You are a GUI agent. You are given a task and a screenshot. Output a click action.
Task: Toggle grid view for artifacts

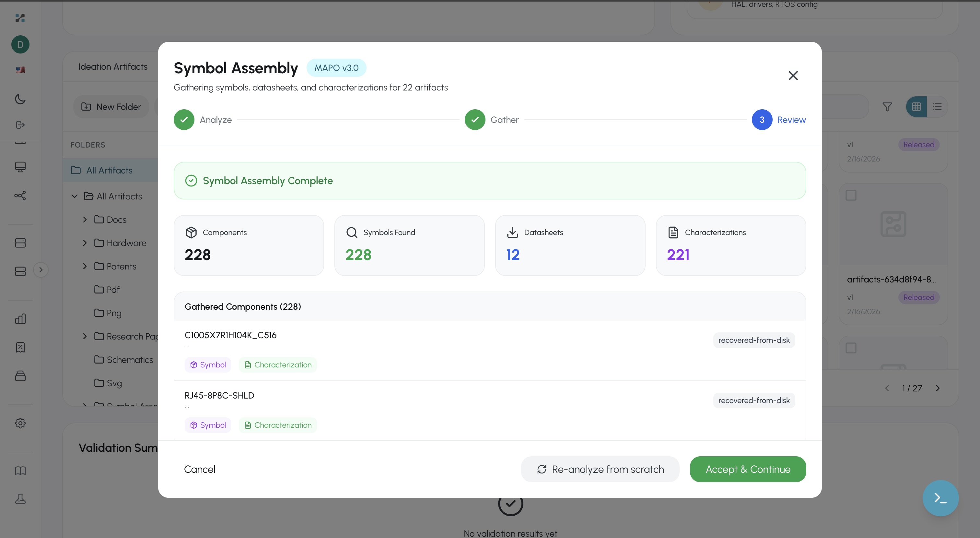click(x=916, y=107)
